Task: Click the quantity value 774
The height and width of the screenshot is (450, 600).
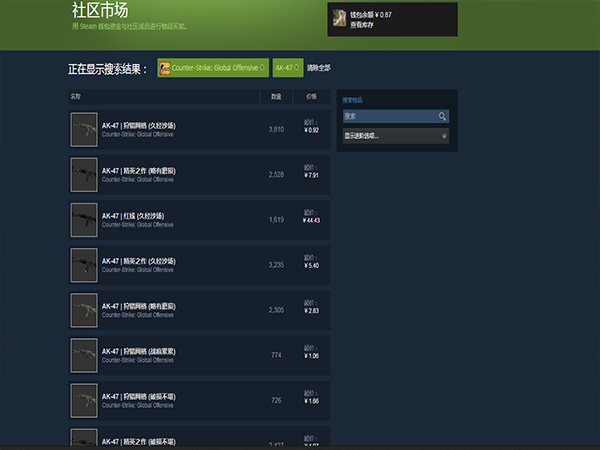Action: (276, 355)
